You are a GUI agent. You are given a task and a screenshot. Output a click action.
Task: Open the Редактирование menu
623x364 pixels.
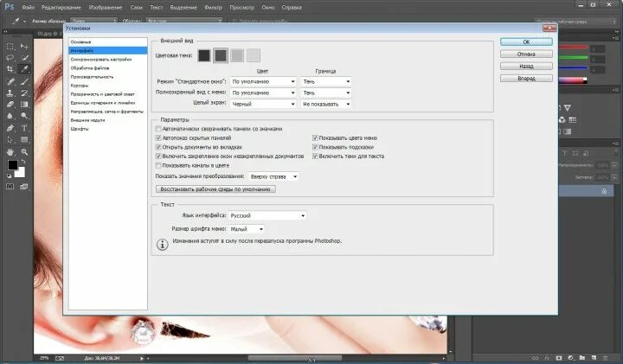[x=61, y=7]
